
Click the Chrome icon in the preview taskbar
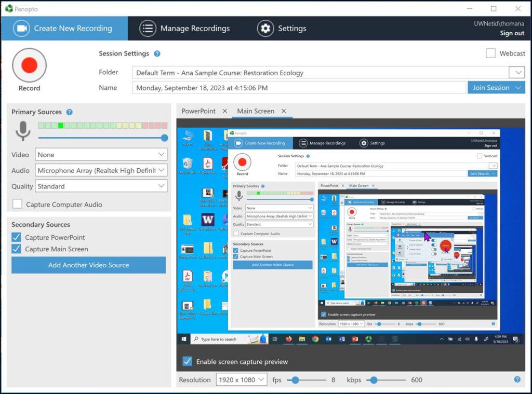315,339
